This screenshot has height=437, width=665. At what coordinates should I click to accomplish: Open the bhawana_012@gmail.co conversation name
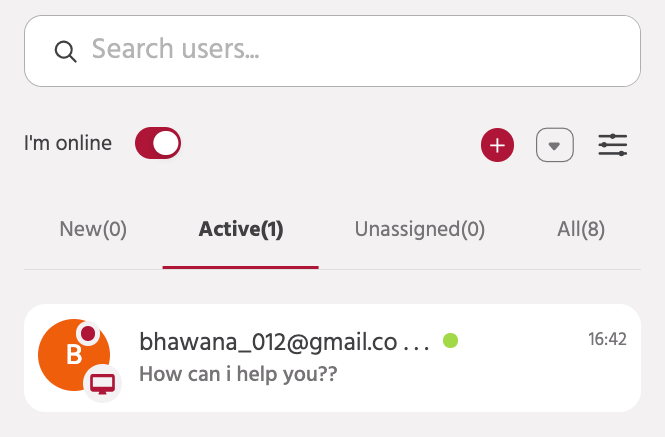pyautogui.click(x=268, y=341)
